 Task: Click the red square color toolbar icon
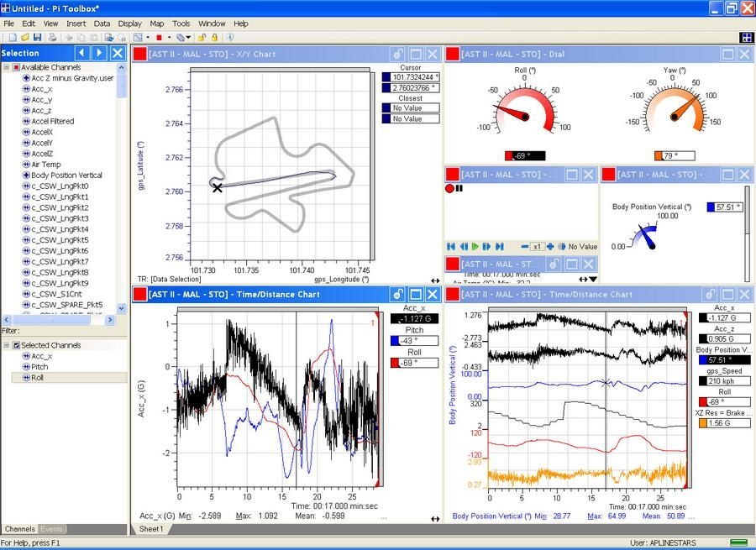point(159,37)
